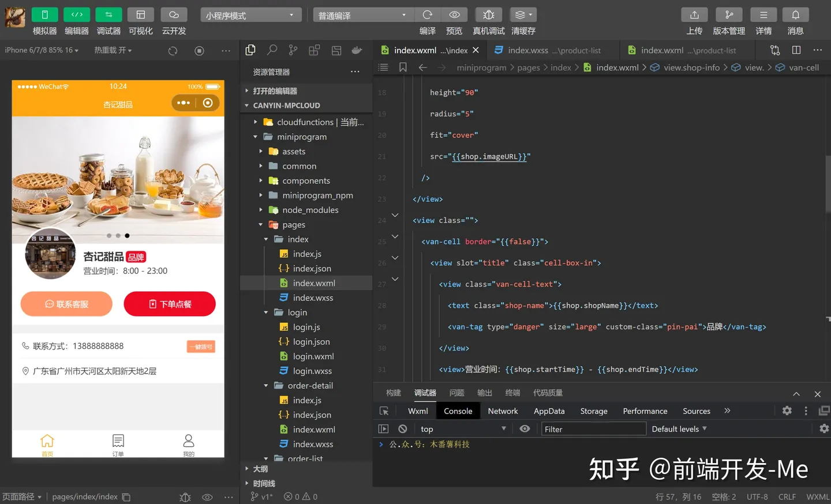Open the explorer files icon
The width and height of the screenshot is (831, 504).
pyautogui.click(x=250, y=50)
